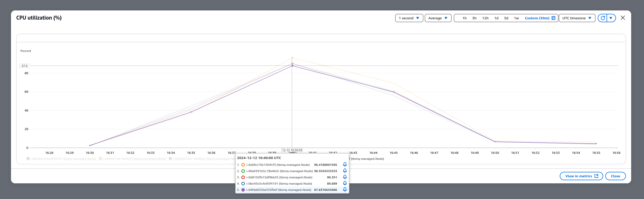Click alarm bell for i-08a9391b5c19b40e5
The width and height of the screenshot is (644, 199).
point(345,171)
